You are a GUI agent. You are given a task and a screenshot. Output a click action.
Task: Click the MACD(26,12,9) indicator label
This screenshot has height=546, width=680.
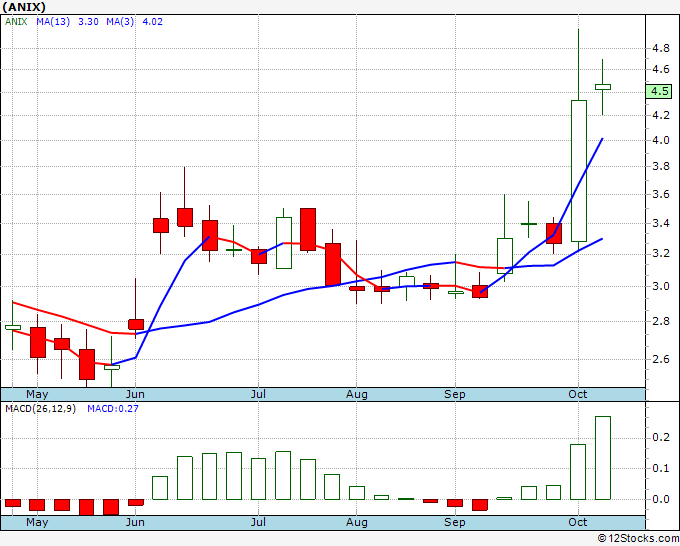pyautogui.click(x=40, y=409)
